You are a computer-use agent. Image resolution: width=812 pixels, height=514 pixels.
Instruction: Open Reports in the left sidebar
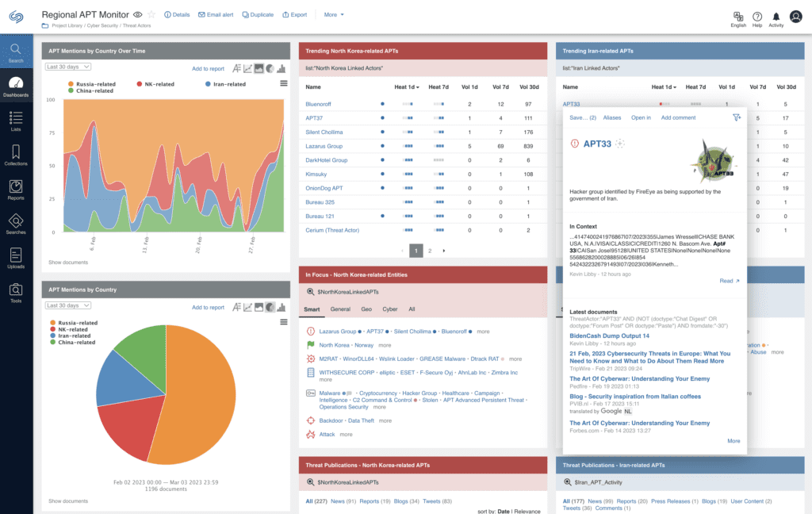tap(16, 190)
